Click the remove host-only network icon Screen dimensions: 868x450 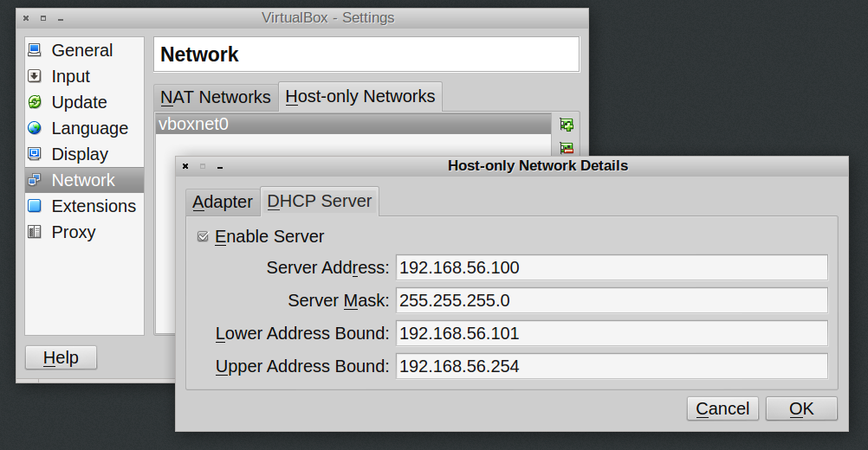click(567, 148)
